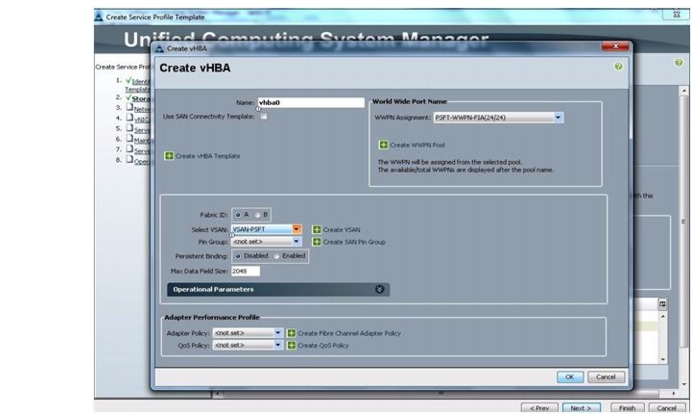The image size is (699, 418).
Task: Open the QoS Policy dropdown
Action: click(x=278, y=345)
